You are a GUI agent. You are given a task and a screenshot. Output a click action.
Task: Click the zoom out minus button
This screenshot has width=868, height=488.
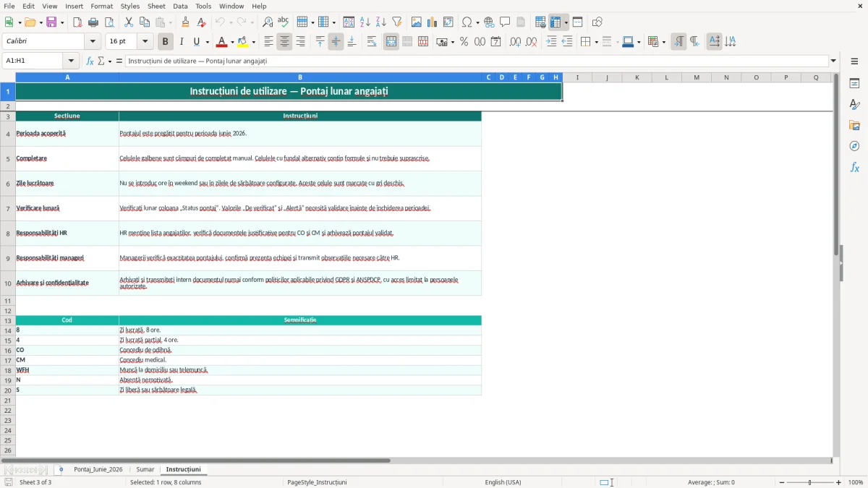pos(782,482)
